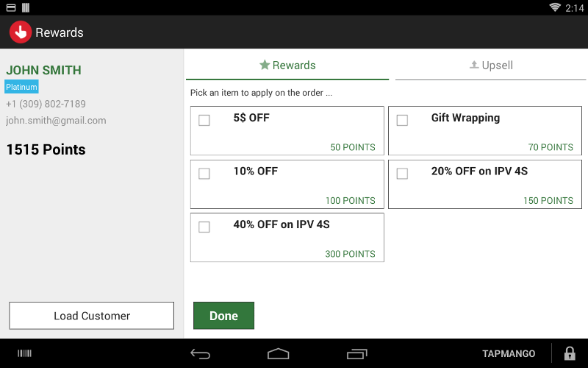
Task: Tap the TAPMANGO label in bottom bar
Action: pyautogui.click(x=509, y=354)
